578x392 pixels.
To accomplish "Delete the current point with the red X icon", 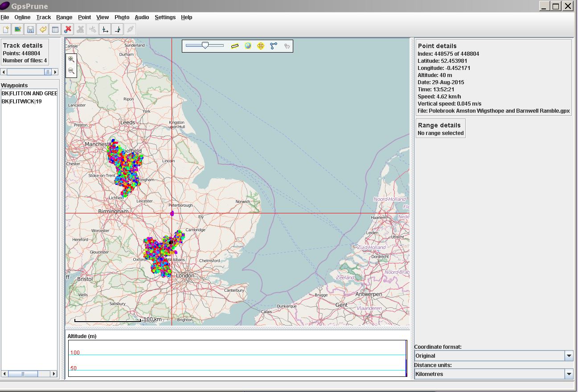I will (68, 29).
